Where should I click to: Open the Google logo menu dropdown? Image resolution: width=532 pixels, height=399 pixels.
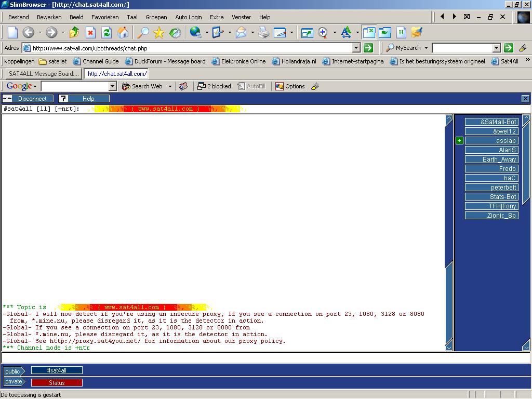pyautogui.click(x=35, y=87)
